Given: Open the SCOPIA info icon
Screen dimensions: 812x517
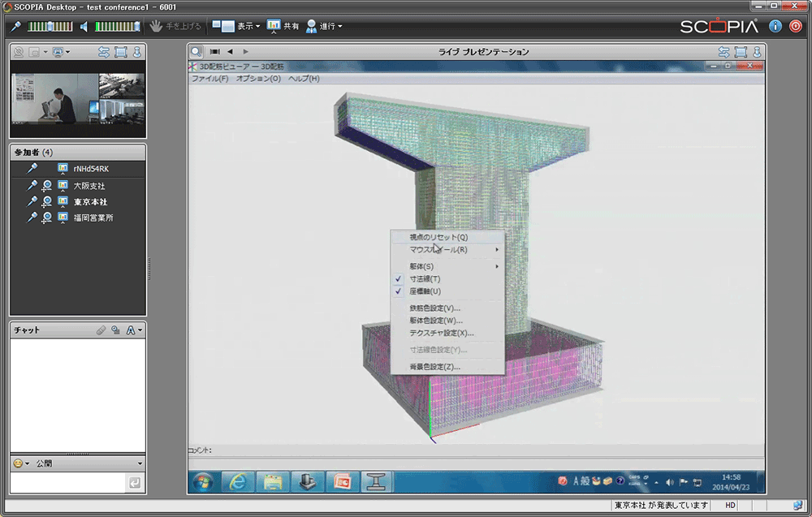Looking at the screenshot, I should pos(775,26).
